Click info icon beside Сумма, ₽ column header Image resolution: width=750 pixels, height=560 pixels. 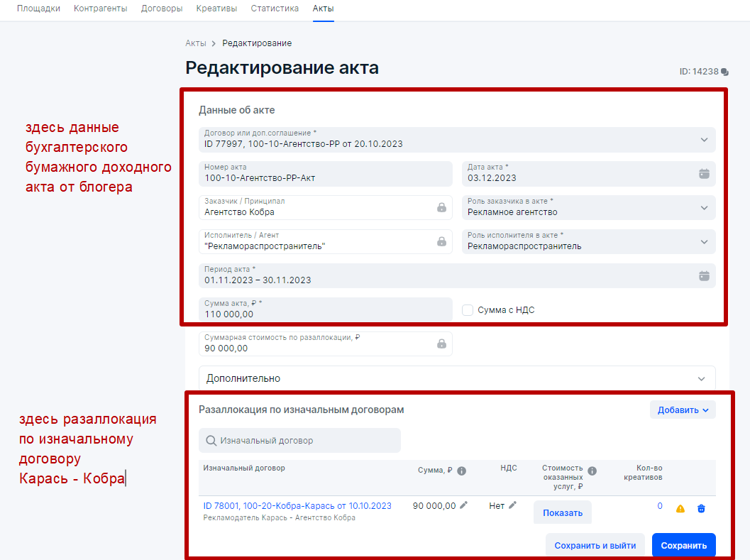coord(461,471)
